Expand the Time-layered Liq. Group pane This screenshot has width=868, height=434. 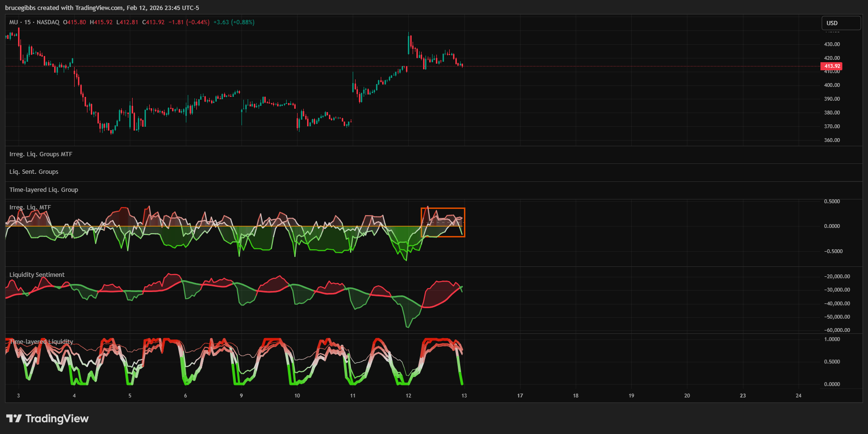44,190
